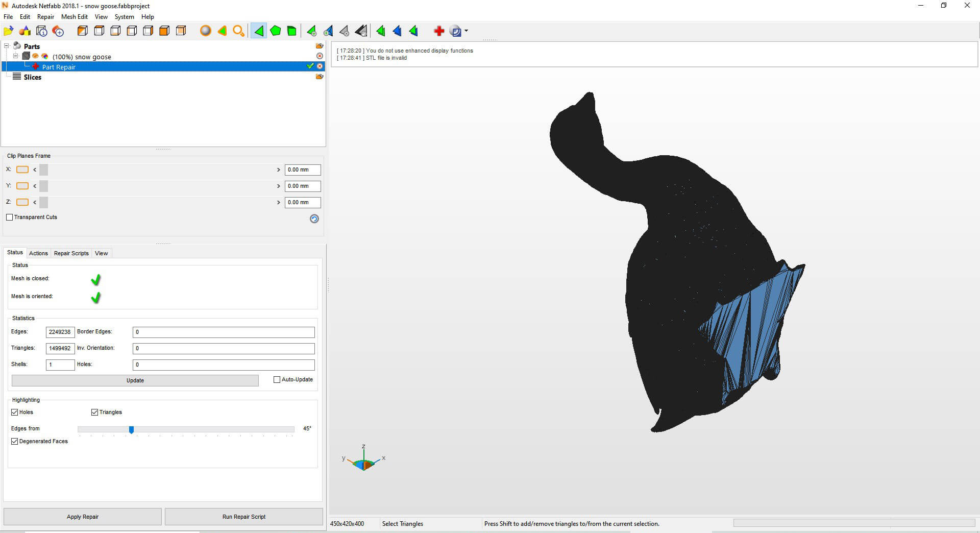Viewport: 980px width, 533px height.
Task: Open the Mesh Edit menu
Action: click(x=74, y=17)
